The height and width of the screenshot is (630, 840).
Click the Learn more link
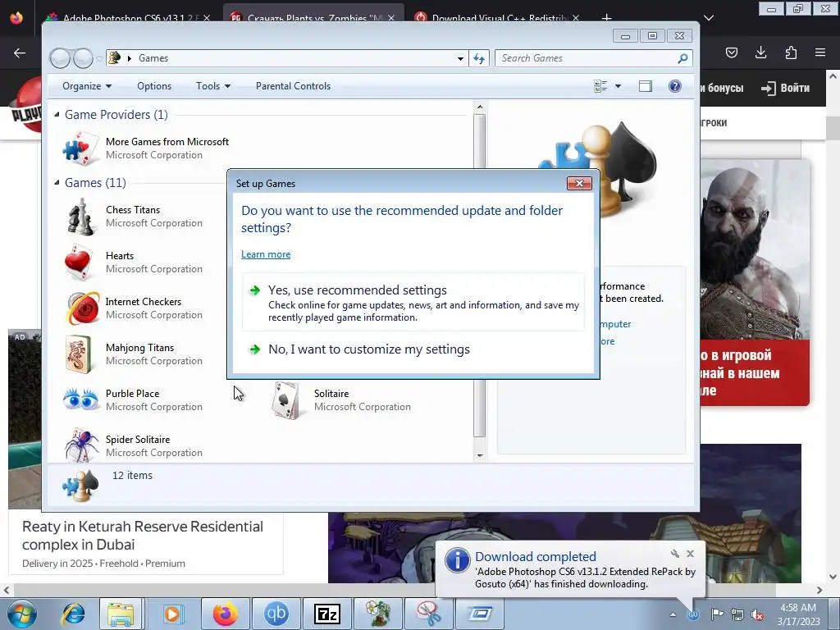(x=266, y=254)
